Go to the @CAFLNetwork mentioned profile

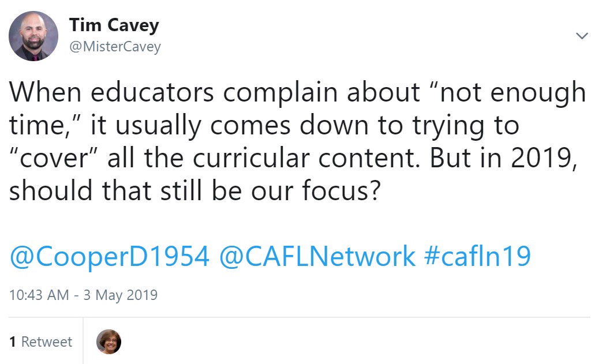tap(317, 257)
